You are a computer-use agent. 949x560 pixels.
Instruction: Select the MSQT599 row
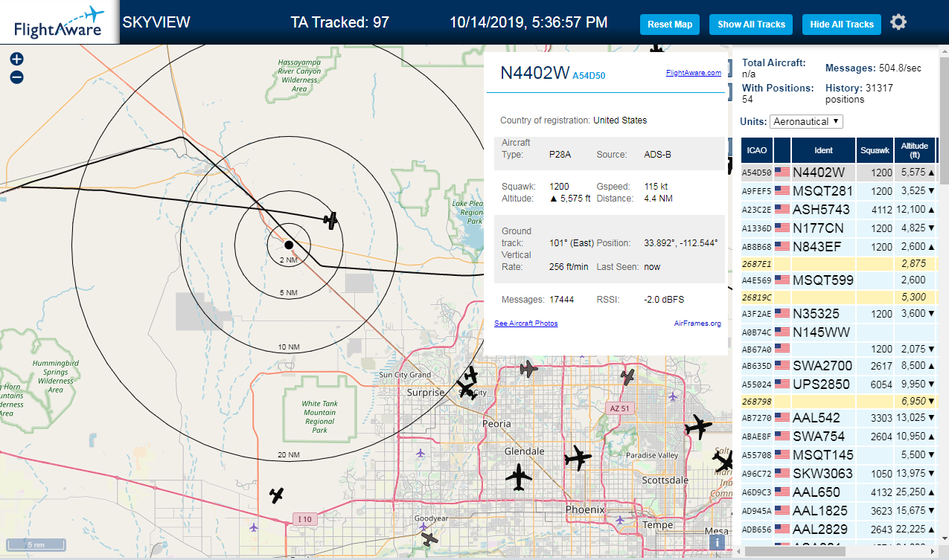point(839,280)
